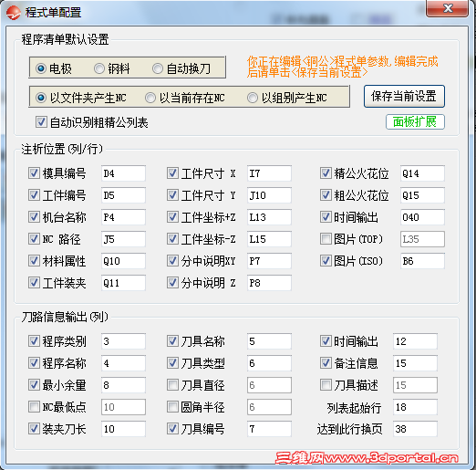The width and height of the screenshot is (476, 470).
Task: Choose the 自动换刀 radio option
Action: click(x=158, y=68)
